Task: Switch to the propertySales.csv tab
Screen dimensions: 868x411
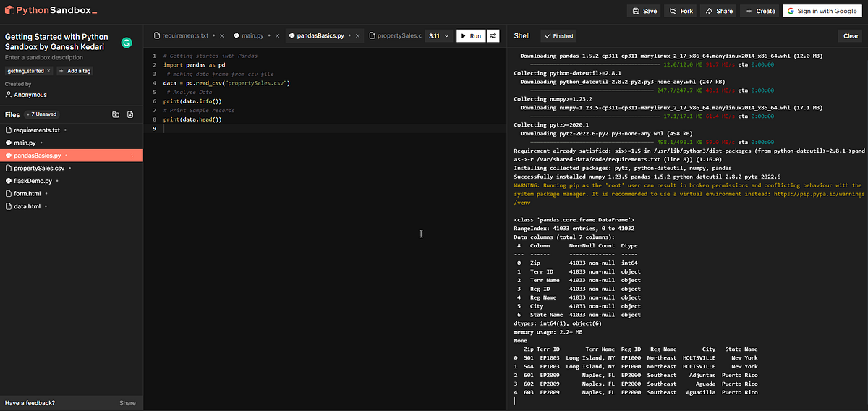Action: (x=395, y=35)
